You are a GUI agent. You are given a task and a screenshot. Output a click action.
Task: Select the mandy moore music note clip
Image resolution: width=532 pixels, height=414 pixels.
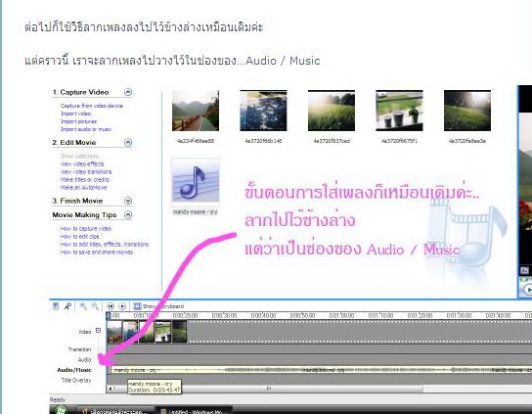click(196, 181)
